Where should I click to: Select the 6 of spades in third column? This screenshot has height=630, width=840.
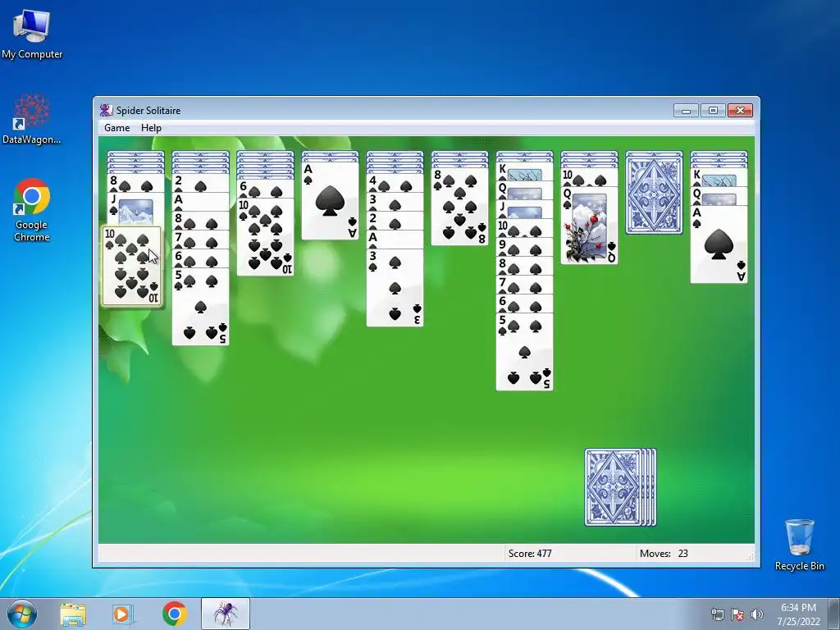pos(265,189)
